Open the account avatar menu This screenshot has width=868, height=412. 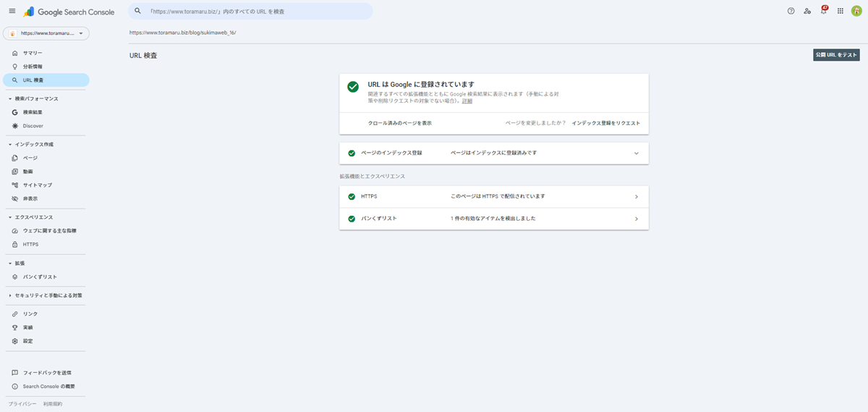click(x=856, y=11)
